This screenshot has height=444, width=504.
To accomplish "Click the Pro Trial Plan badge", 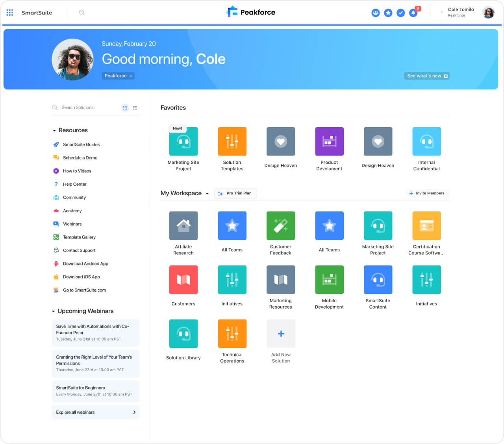I will [x=235, y=193].
